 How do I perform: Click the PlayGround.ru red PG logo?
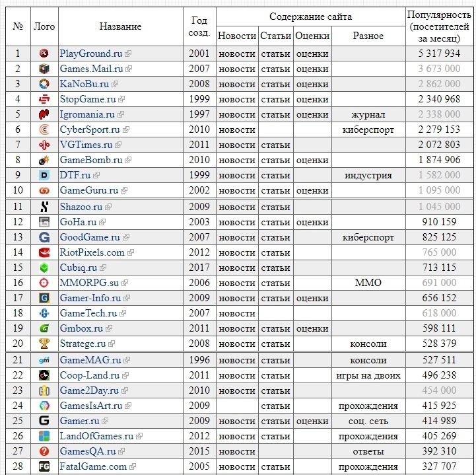44,54
